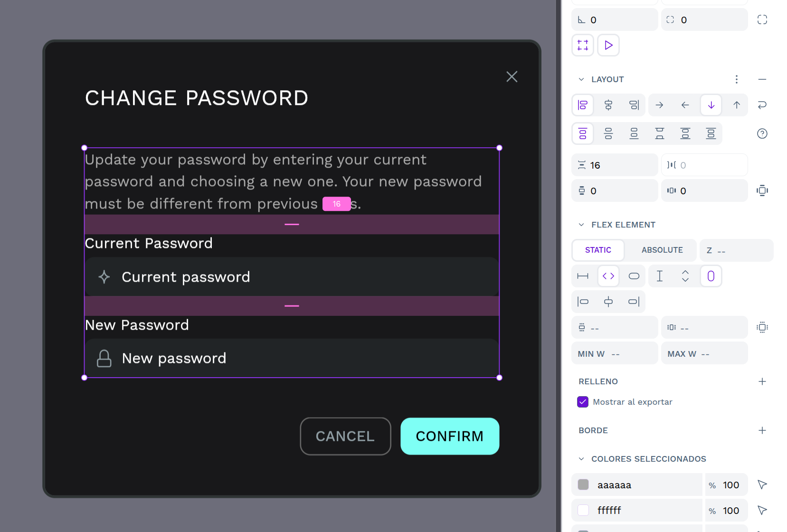Collapse the Layout section

(x=581, y=79)
